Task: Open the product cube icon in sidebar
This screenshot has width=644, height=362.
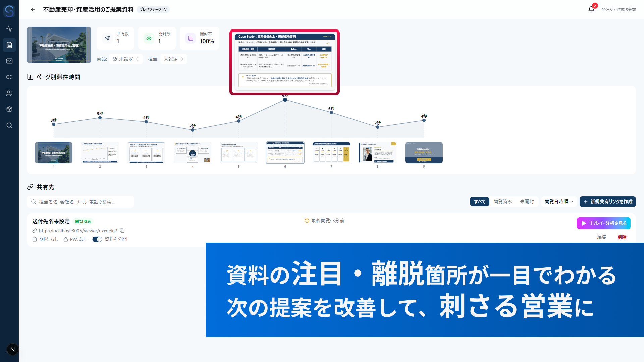Action: tap(9, 109)
